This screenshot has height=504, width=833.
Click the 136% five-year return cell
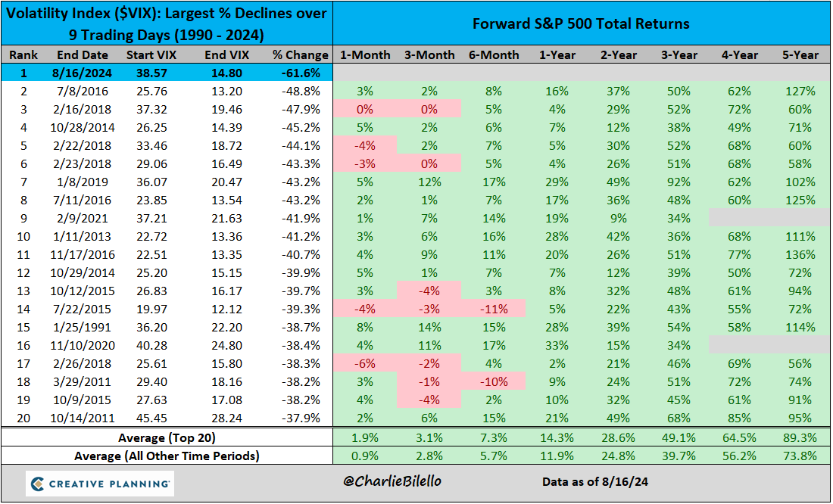coord(800,254)
